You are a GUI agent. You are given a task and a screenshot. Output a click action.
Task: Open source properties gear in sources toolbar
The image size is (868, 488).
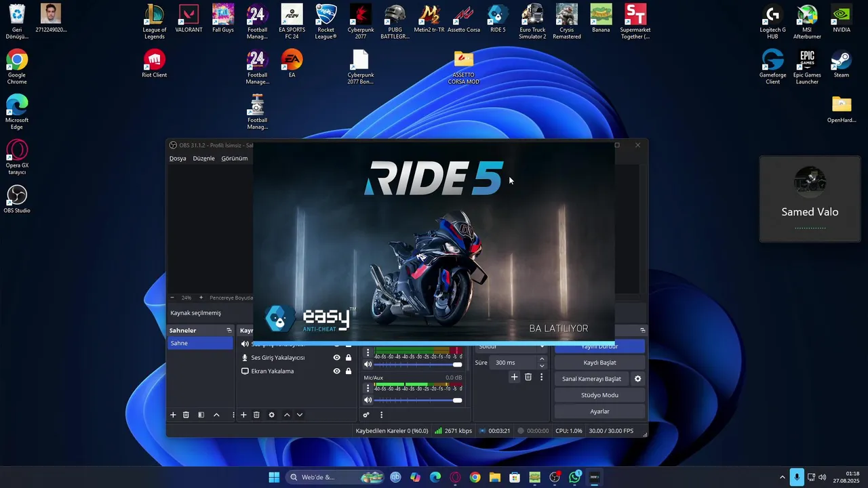point(271,415)
